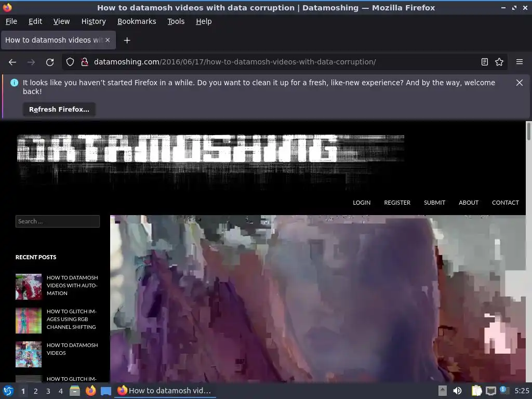Reload the current page
The width and height of the screenshot is (532, 399).
coord(50,62)
